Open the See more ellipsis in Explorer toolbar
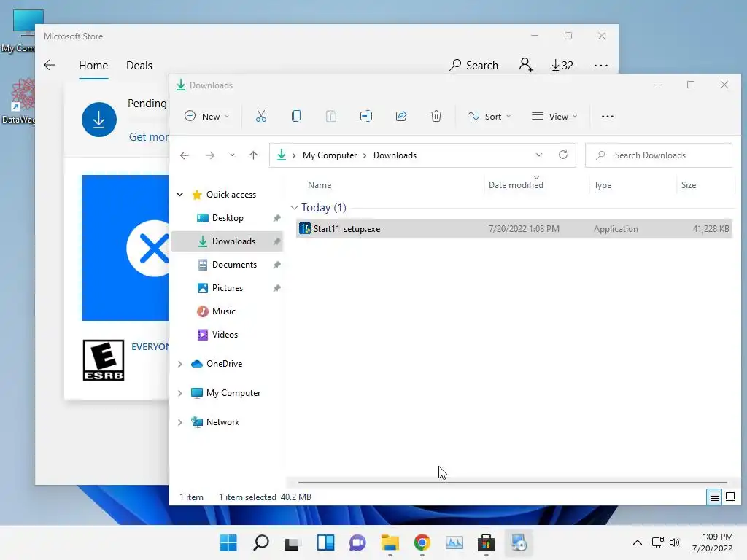This screenshot has width=747, height=560. (608, 116)
